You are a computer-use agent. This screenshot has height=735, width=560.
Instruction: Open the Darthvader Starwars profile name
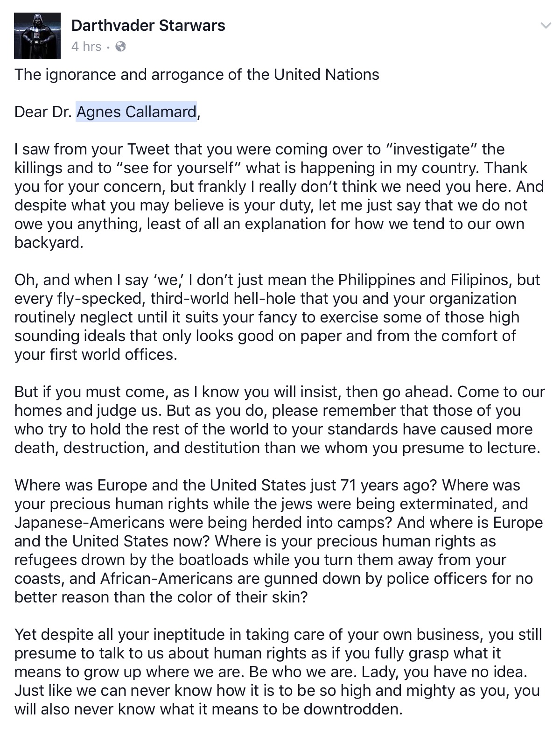tap(148, 26)
